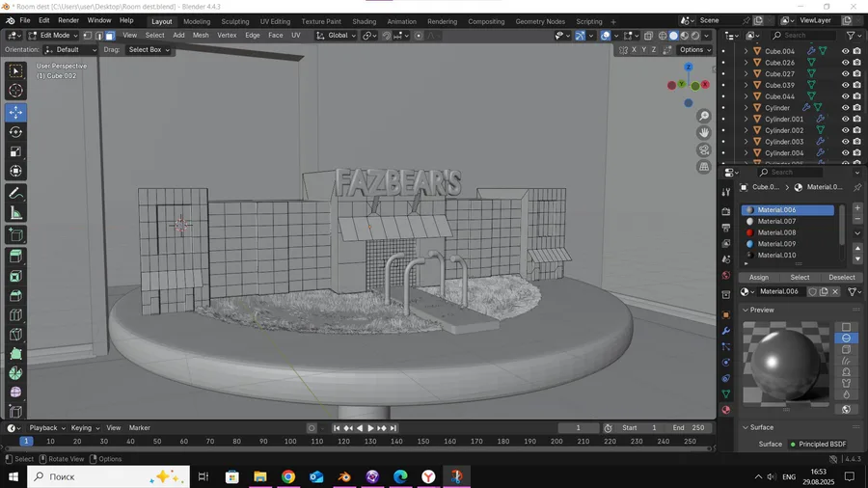Screen dimensions: 868x488
Task: Open the Mesh menu
Action: pos(201,36)
